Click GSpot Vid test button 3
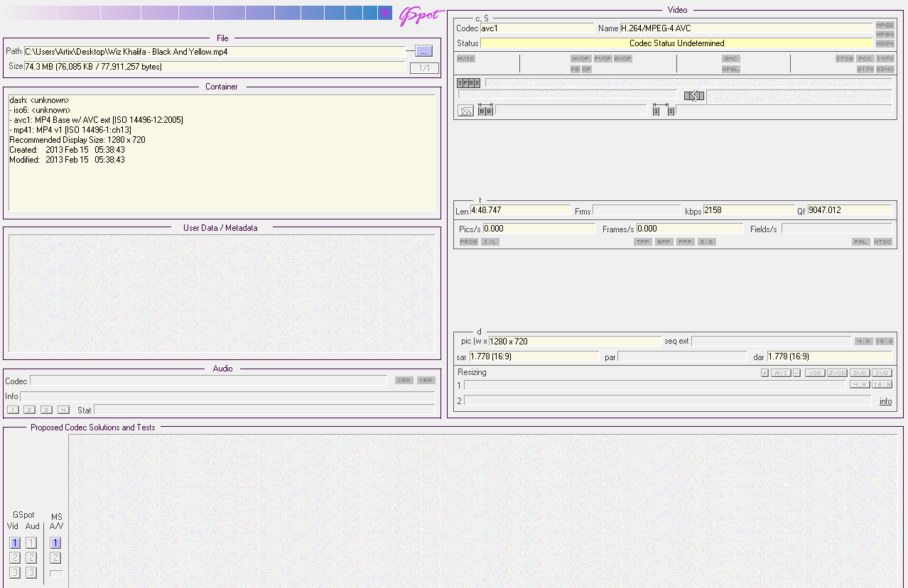The image size is (908, 588). click(15, 572)
